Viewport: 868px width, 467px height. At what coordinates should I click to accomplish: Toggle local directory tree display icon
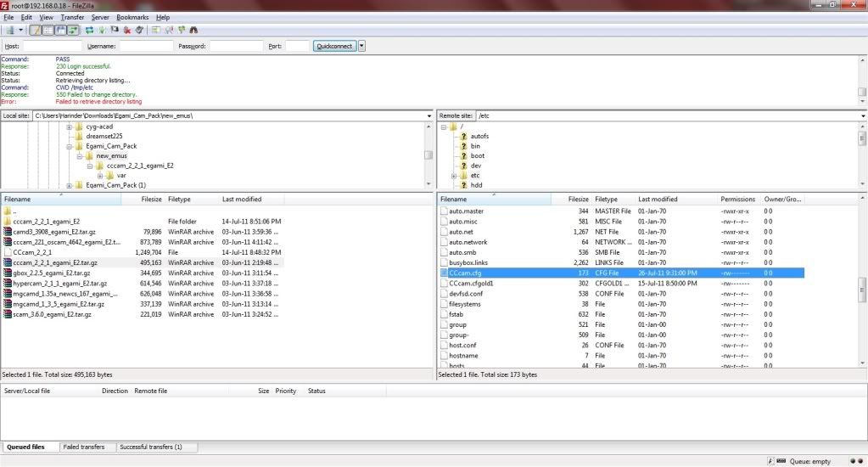coord(48,30)
